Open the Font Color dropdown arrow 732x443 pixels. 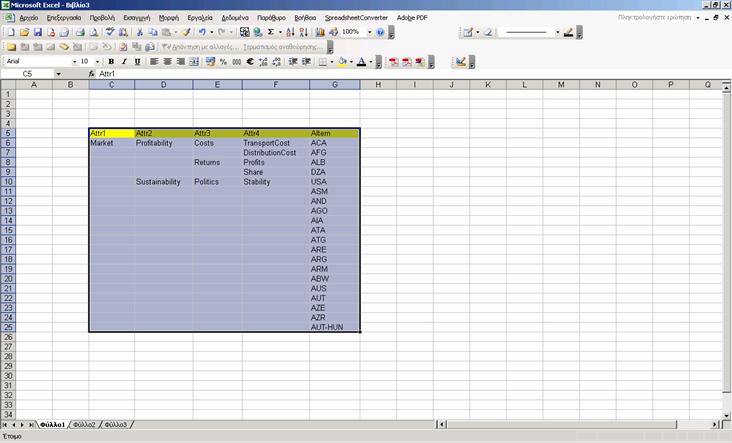[x=371, y=62]
